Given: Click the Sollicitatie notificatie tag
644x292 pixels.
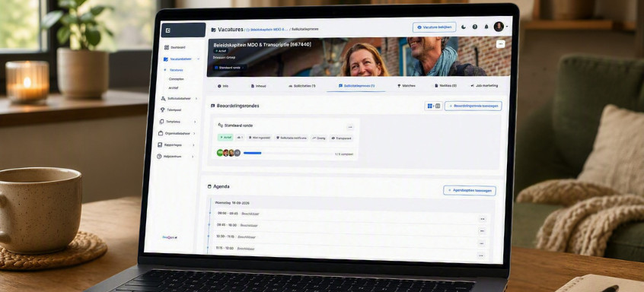Looking at the screenshot, I should pos(291,138).
